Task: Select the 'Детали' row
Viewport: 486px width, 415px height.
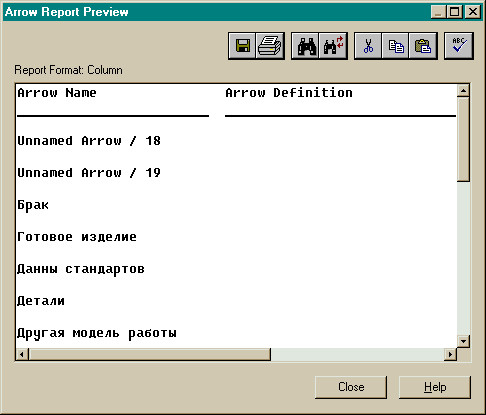Action: tap(41, 301)
